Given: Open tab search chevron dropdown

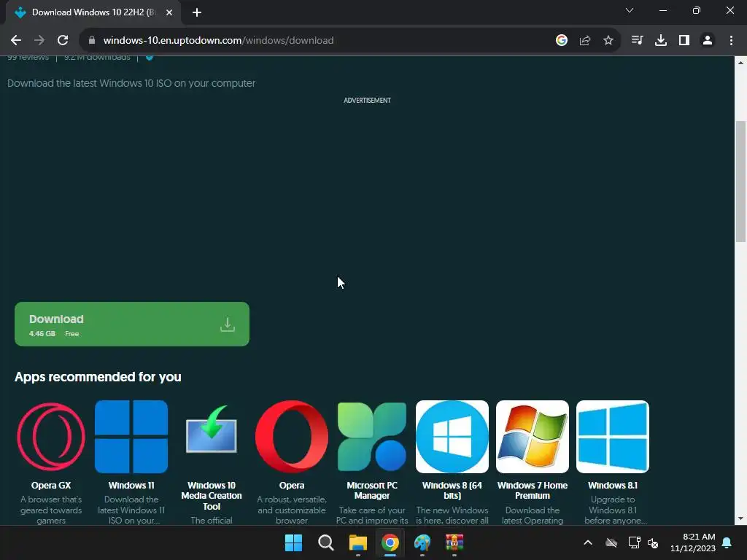Looking at the screenshot, I should (x=630, y=10).
